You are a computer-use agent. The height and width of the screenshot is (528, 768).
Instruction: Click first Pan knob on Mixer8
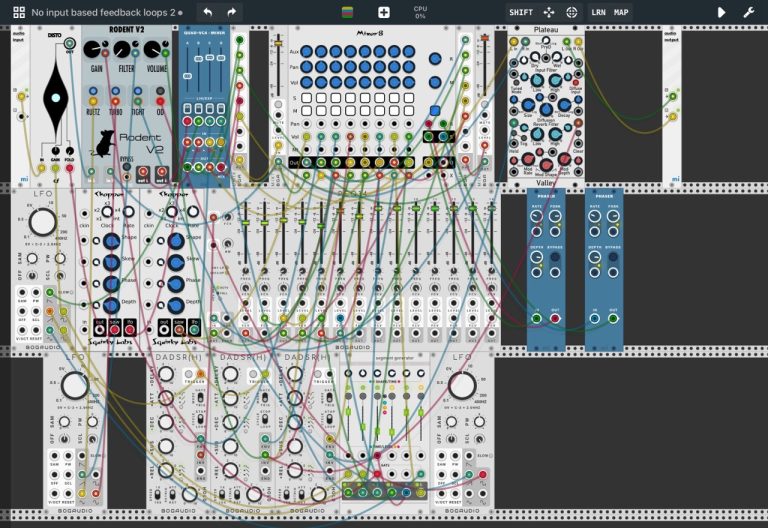(x=307, y=66)
